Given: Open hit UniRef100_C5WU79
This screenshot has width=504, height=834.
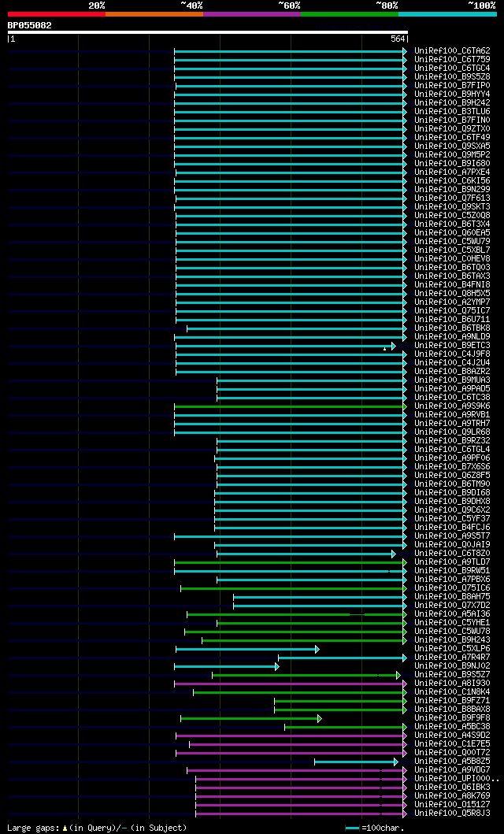Looking at the screenshot, I should point(453,242).
